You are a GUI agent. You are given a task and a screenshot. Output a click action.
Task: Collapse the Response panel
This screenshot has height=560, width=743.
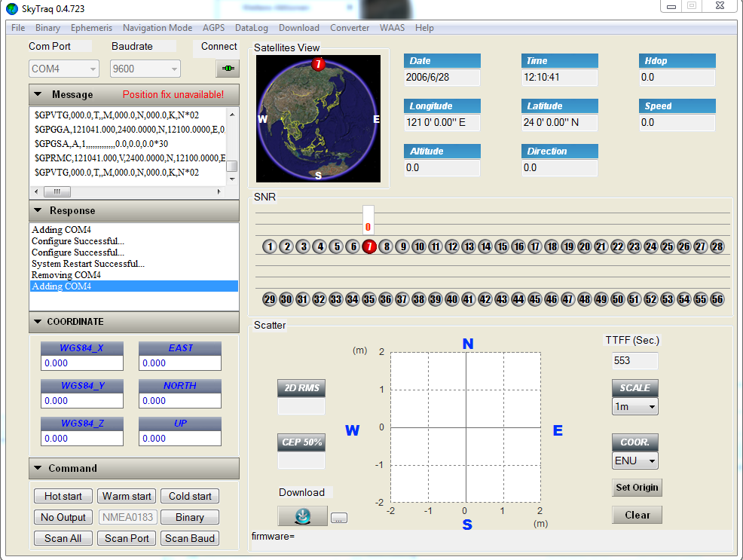coord(38,210)
